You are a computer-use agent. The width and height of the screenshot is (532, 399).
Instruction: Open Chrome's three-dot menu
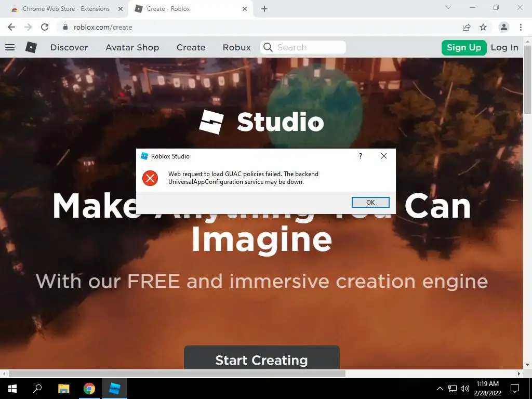(x=521, y=27)
